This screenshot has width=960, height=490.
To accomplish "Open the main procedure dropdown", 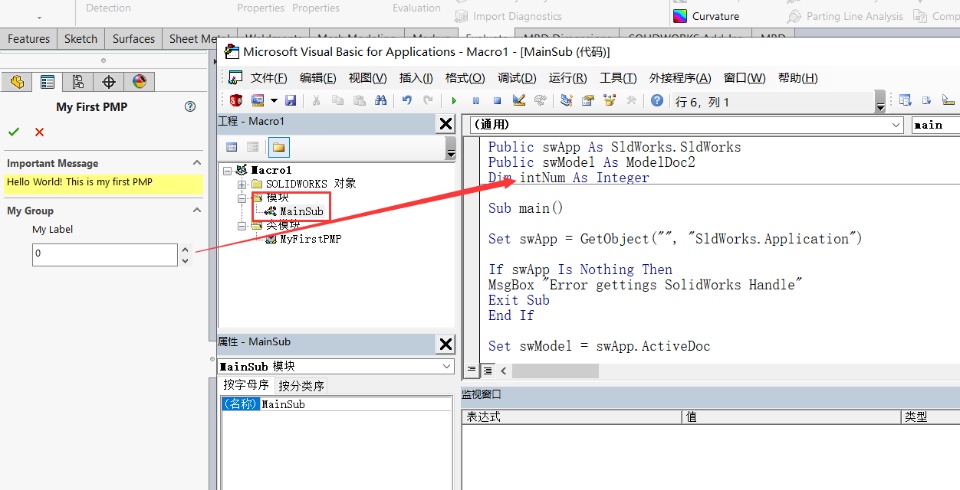I will coord(936,125).
